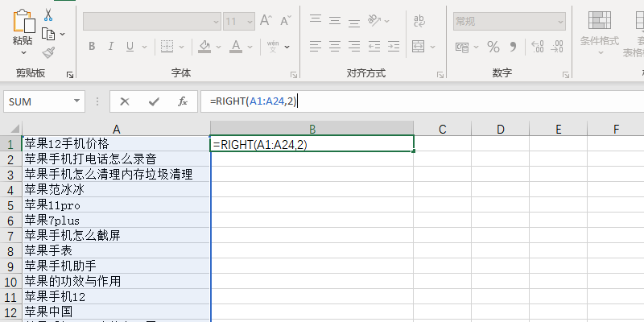This screenshot has width=644, height=322.
Task: Click the Wrap Text icon
Action: tap(419, 20)
